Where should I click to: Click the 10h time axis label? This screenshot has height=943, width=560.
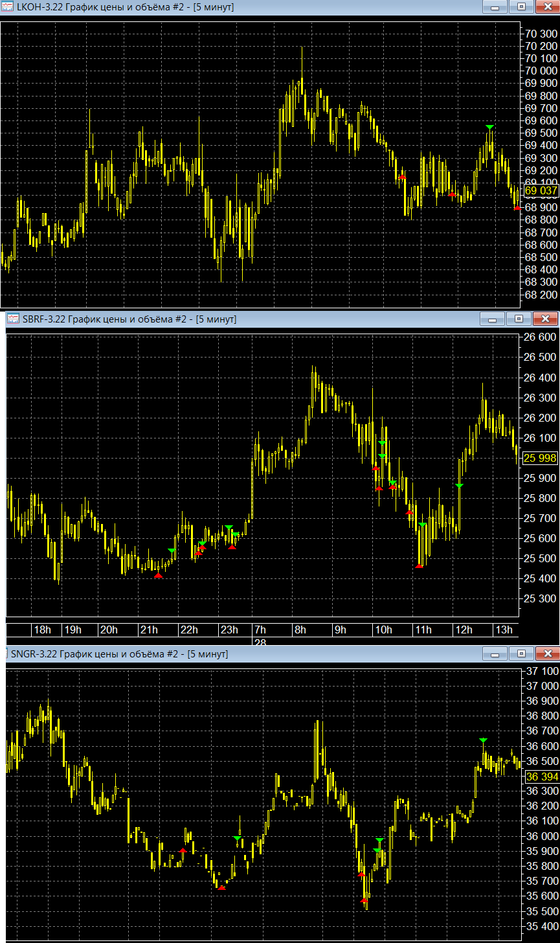pos(383,630)
